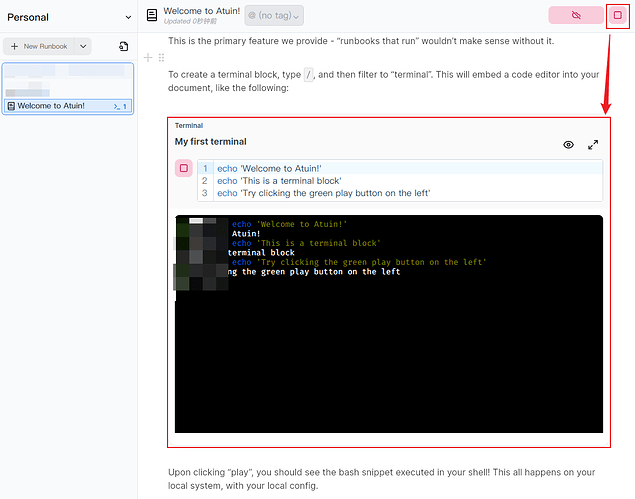Click the stop all button in top right

click(x=618, y=15)
